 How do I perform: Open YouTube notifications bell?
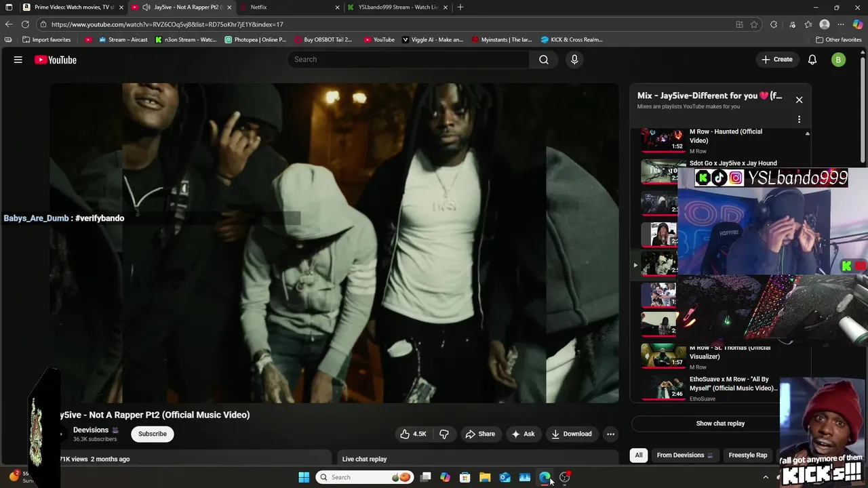coord(812,60)
